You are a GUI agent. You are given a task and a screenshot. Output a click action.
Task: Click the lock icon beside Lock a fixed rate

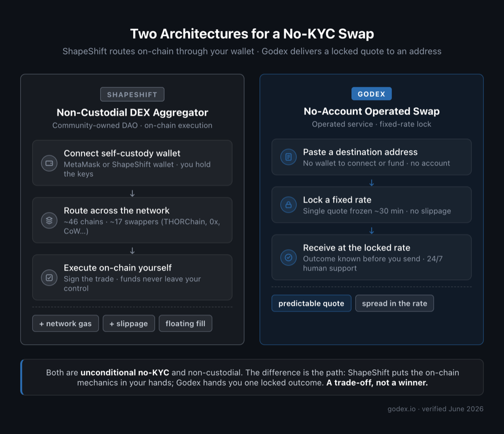pos(288,205)
